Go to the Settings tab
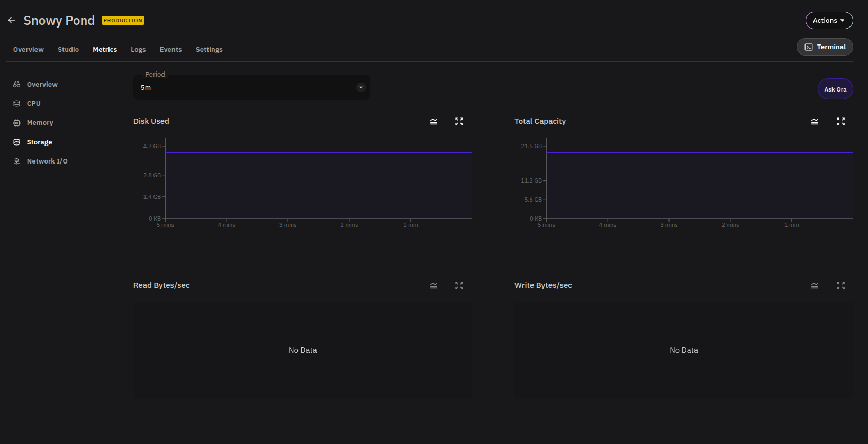868x444 pixels. click(209, 49)
